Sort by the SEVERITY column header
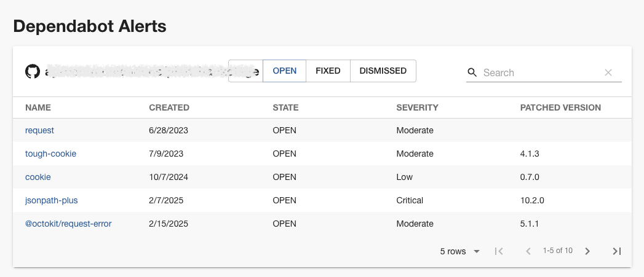 tap(417, 107)
